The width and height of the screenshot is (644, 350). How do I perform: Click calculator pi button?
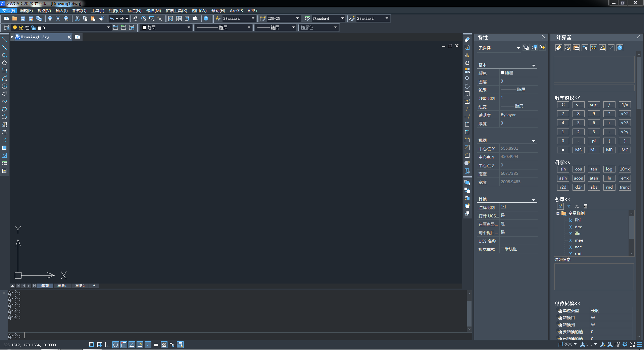pos(594,141)
